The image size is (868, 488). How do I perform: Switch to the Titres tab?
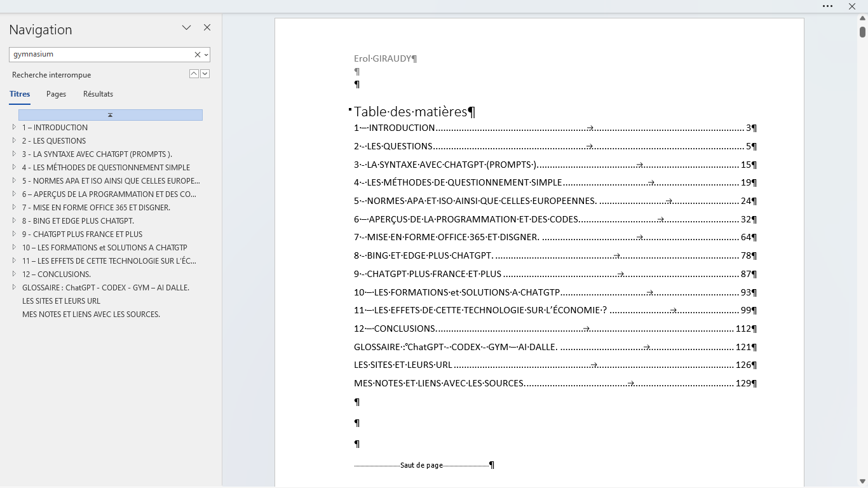tap(20, 94)
